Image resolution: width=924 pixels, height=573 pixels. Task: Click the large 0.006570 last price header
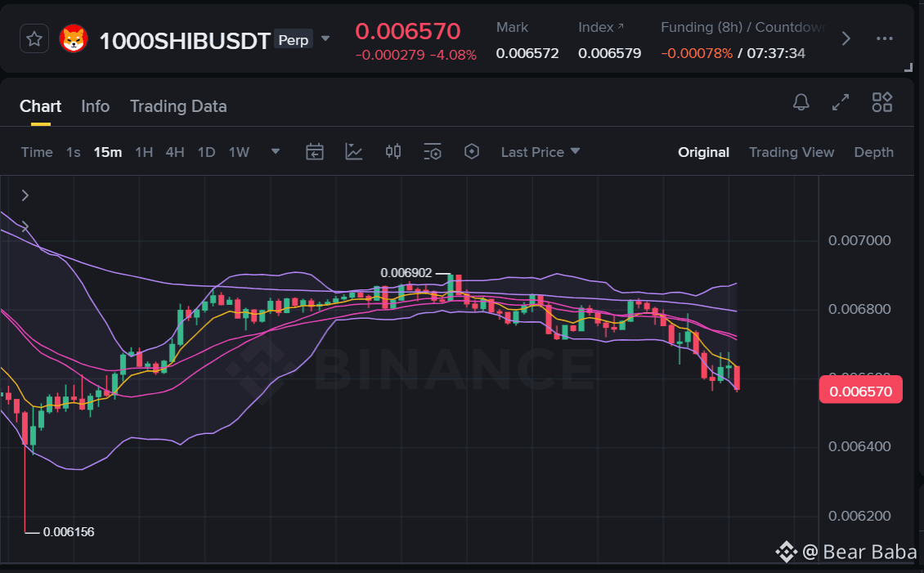click(408, 31)
